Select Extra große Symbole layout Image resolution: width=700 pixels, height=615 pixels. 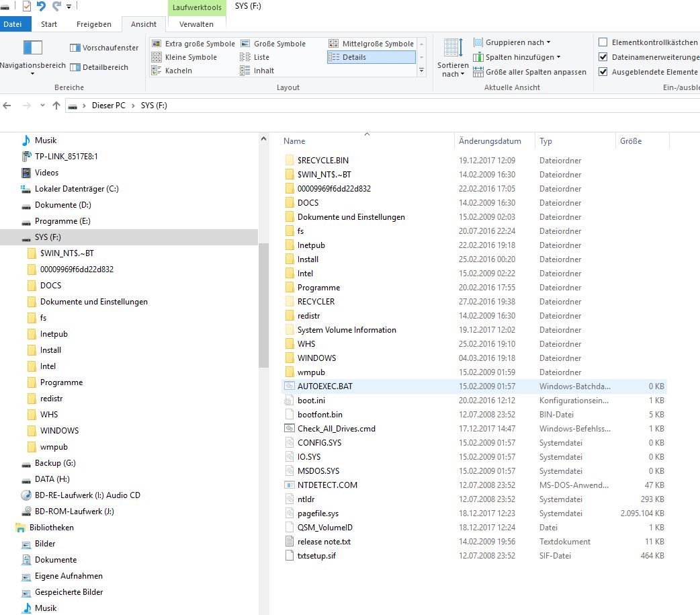pos(193,44)
